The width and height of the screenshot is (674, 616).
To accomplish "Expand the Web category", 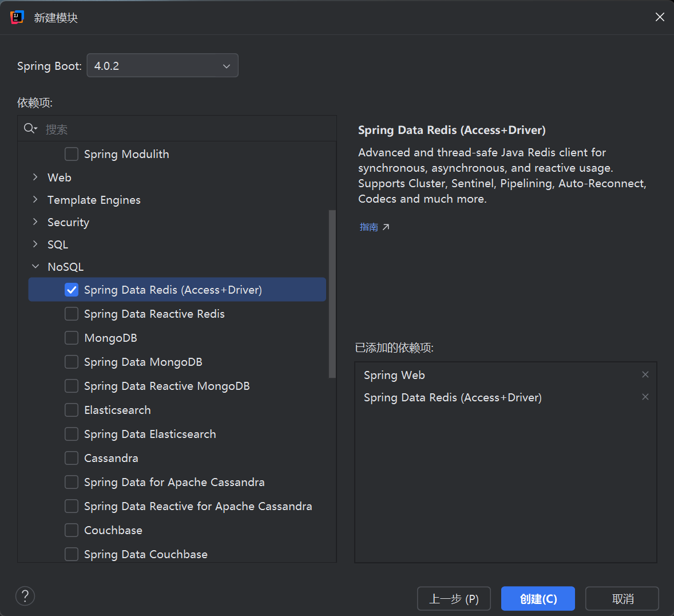I will pyautogui.click(x=35, y=177).
